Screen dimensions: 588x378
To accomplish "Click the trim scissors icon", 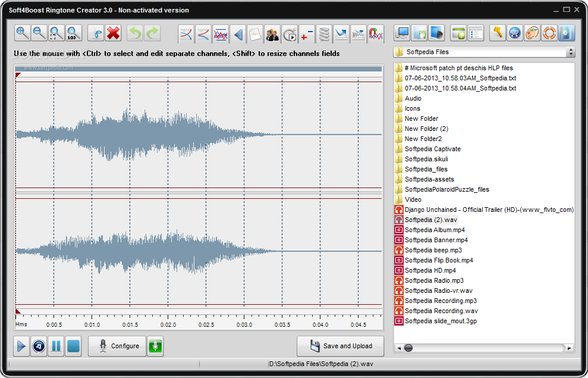I will [x=96, y=33].
